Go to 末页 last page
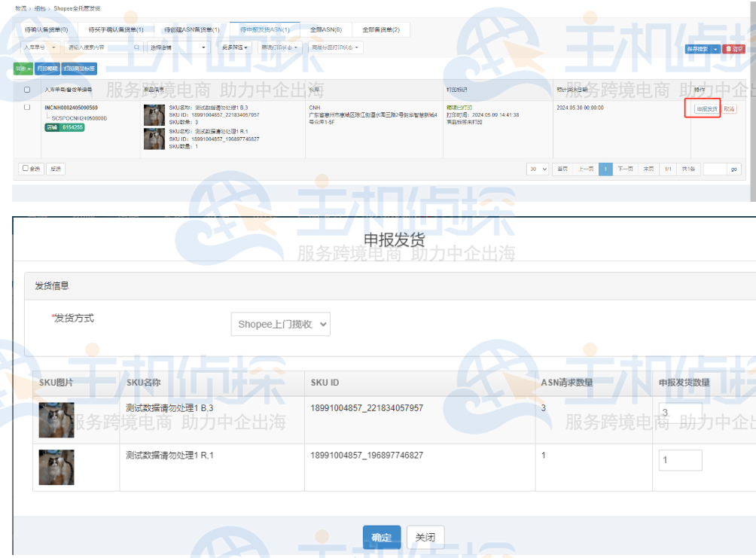Screen dimensions: 756x558 648,169
